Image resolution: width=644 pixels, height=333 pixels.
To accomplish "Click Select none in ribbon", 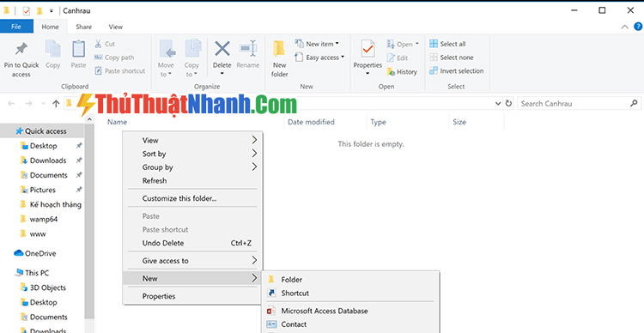I will click(452, 58).
